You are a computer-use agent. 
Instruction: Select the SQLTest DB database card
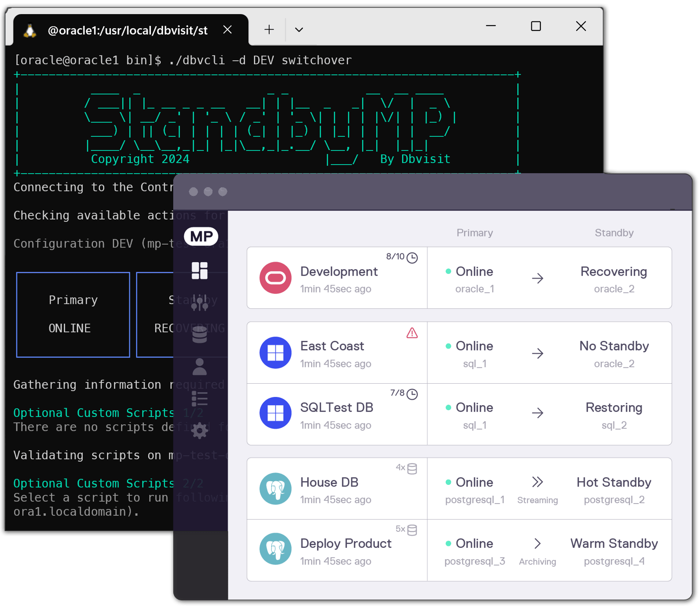pyautogui.click(x=336, y=414)
